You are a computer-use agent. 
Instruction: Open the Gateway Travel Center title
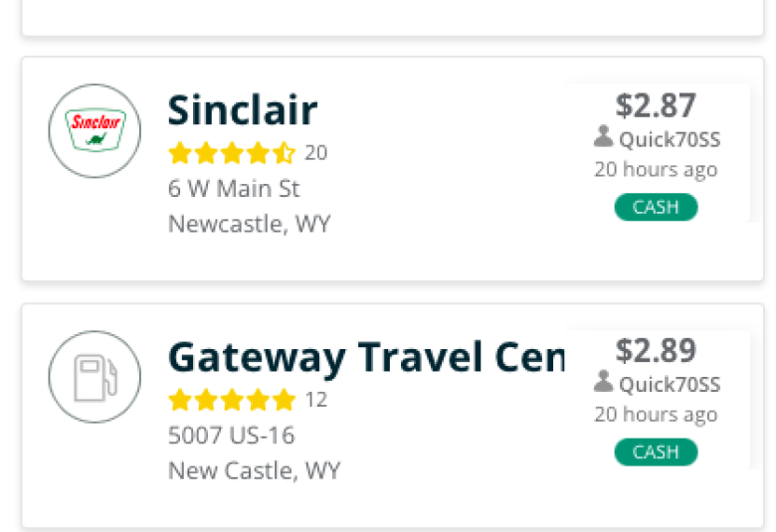366,358
